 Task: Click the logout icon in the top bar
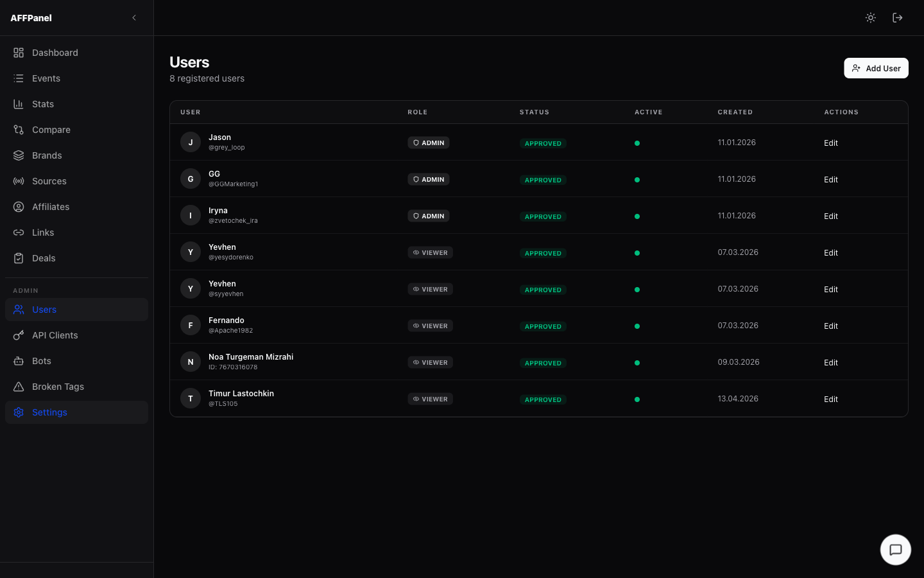(897, 17)
